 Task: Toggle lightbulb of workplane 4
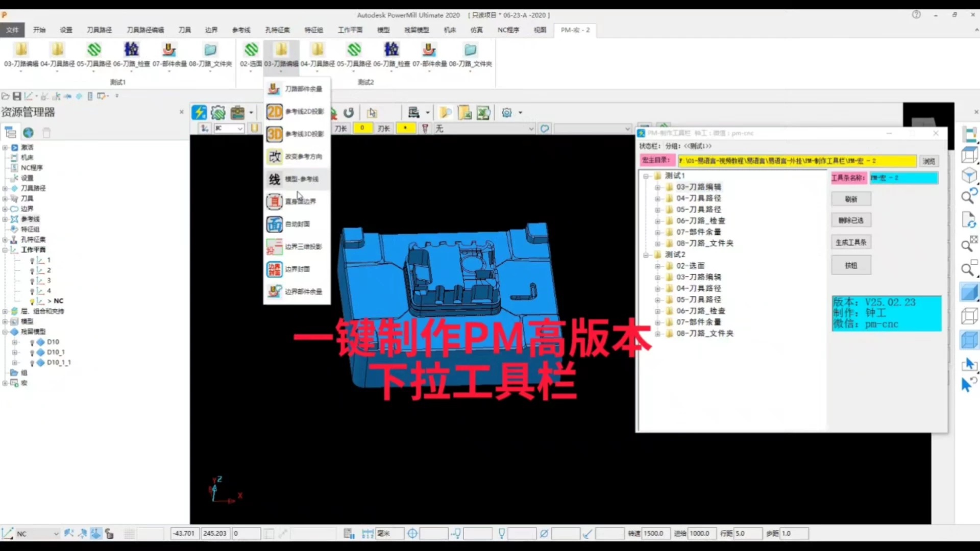coord(32,291)
